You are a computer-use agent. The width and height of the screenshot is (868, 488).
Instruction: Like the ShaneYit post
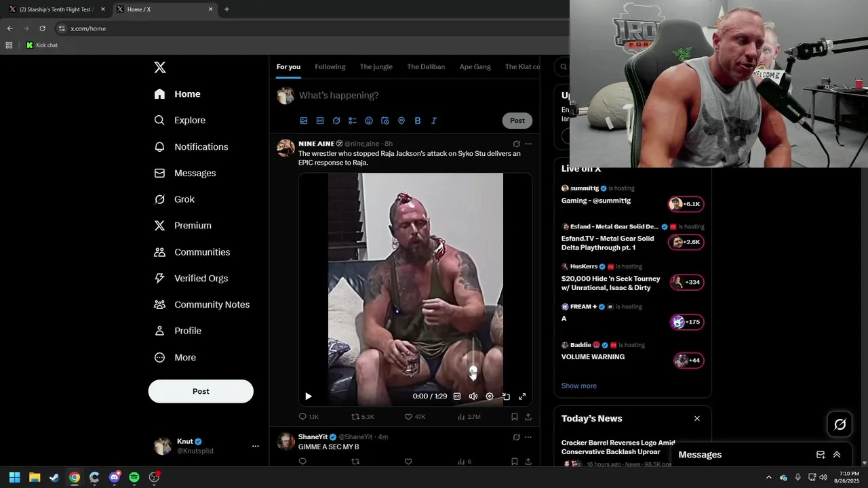[x=408, y=462]
